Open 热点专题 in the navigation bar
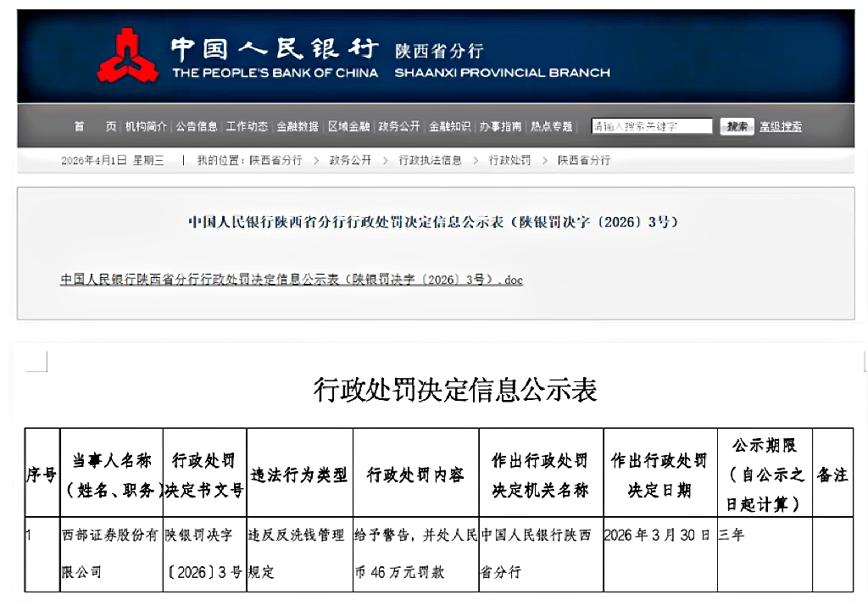868x611 pixels. (552, 126)
